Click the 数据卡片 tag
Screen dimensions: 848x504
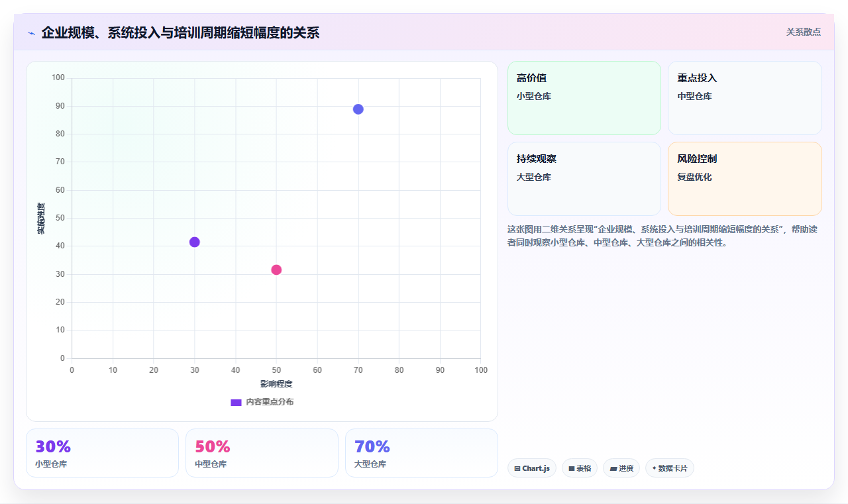(670, 468)
